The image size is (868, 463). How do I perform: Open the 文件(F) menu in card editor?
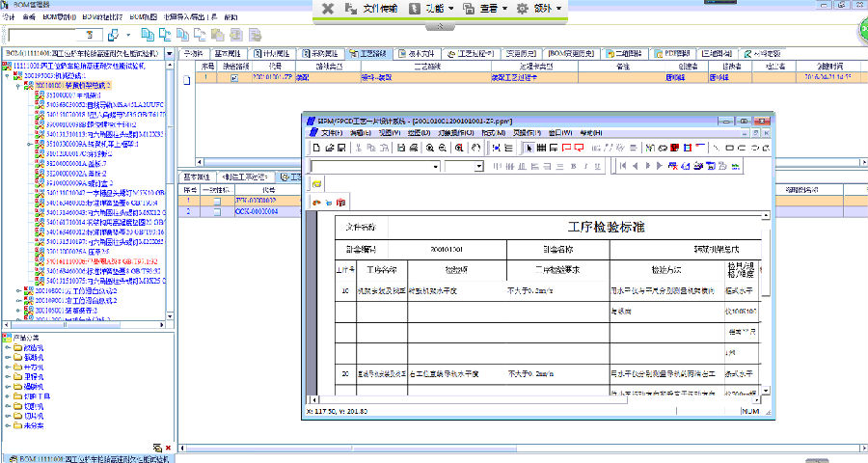[x=331, y=132]
